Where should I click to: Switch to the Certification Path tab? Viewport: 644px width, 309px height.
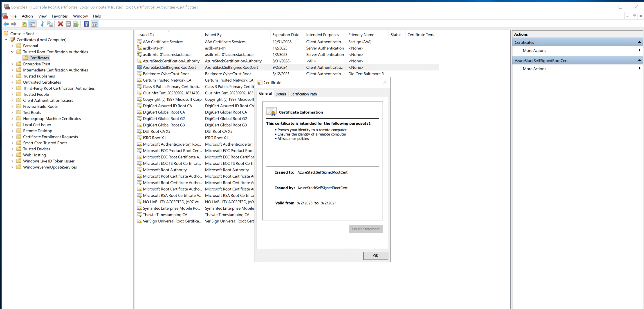click(303, 94)
